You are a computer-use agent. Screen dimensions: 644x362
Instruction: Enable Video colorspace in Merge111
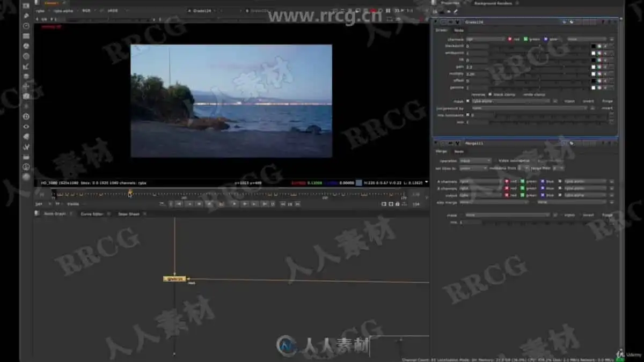click(495, 160)
